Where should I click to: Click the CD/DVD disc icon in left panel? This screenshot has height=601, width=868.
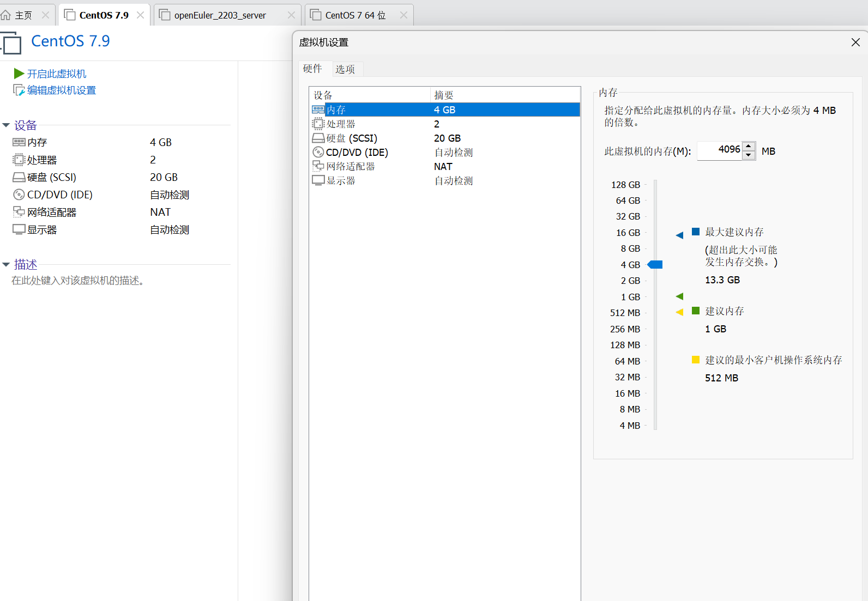point(19,195)
